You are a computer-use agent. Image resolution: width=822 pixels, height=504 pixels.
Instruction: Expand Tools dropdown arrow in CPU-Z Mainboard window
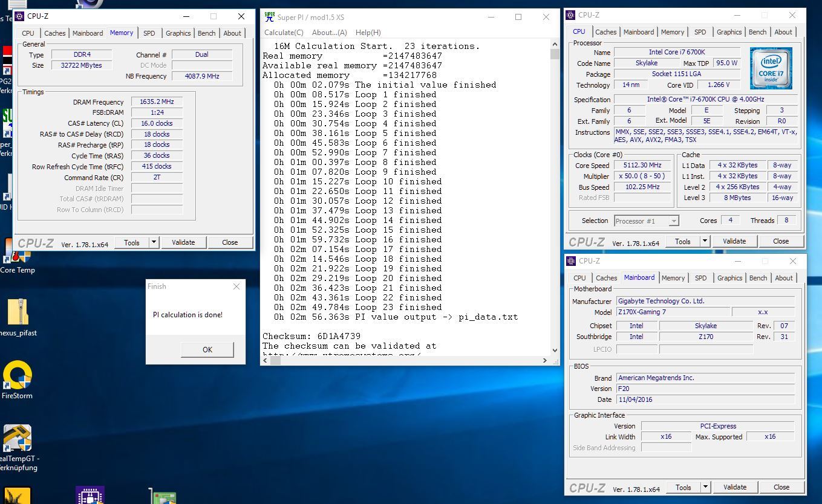point(705,487)
